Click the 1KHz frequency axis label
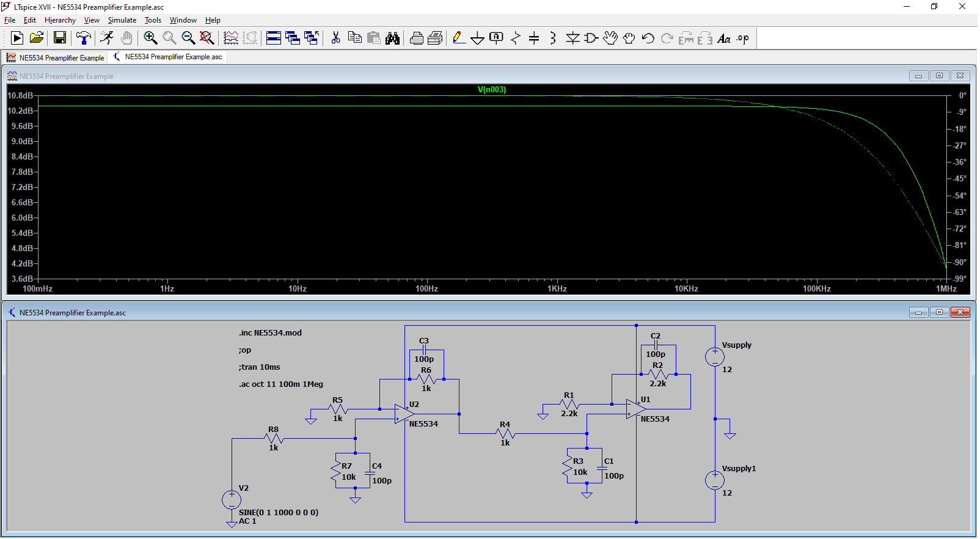 point(557,289)
